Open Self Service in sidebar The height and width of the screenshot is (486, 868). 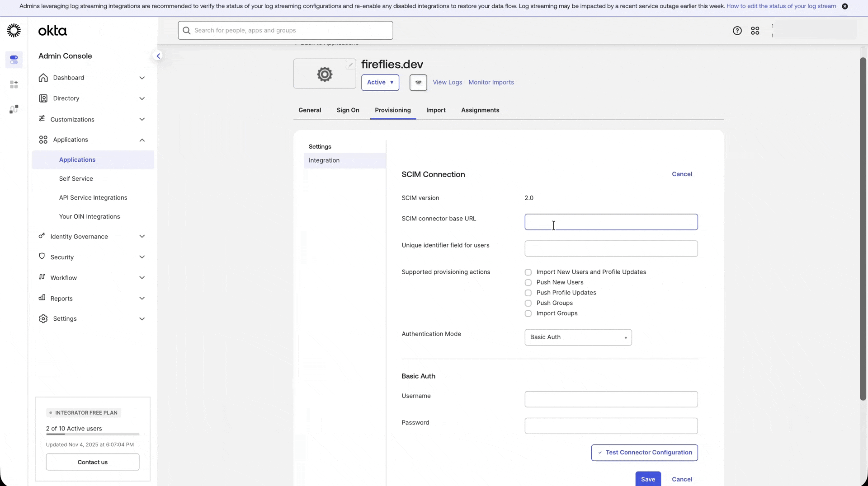tap(76, 179)
